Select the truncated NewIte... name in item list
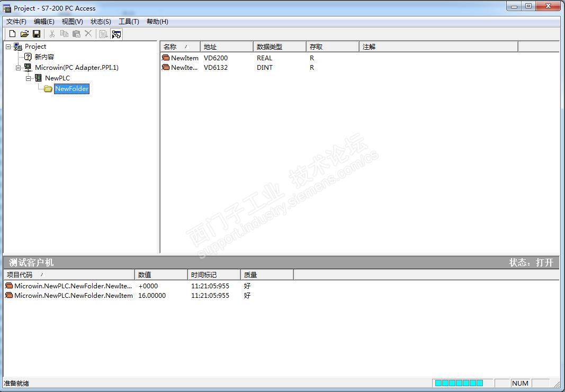The width and height of the screenshot is (565, 392). [184, 67]
